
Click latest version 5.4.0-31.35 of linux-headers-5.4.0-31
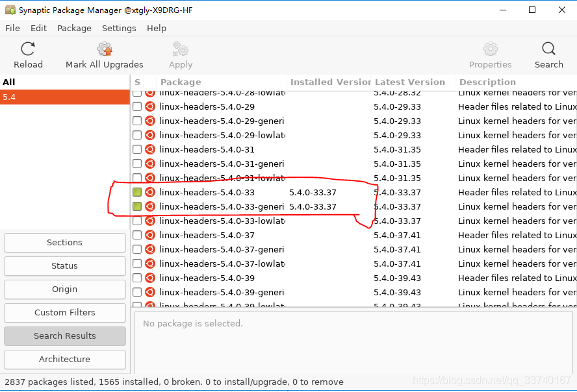click(397, 149)
